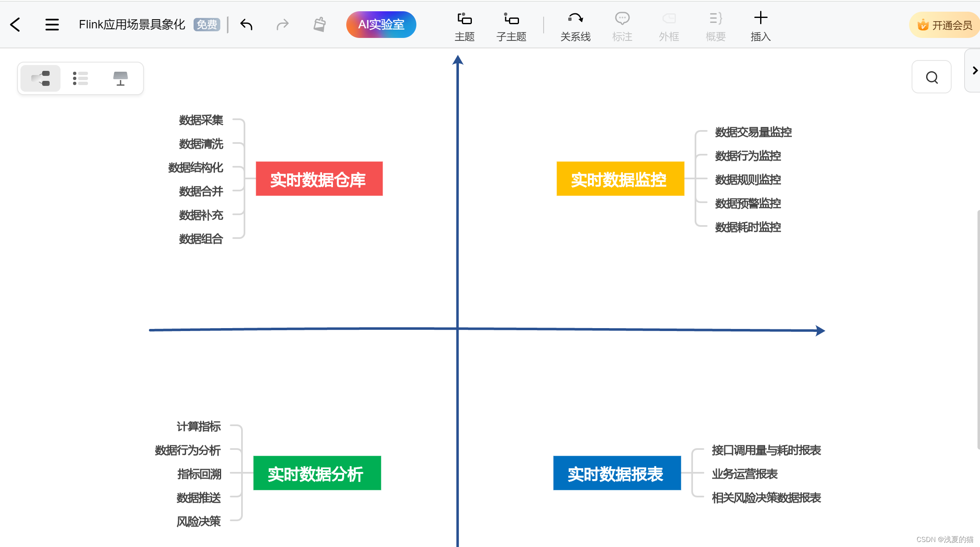980x547 pixels.
Task: Switch to mind map view mode
Action: [41, 78]
